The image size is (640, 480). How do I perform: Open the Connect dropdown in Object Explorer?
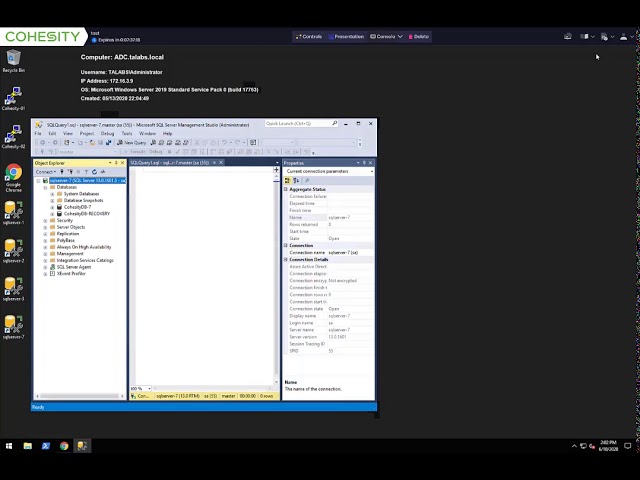[45, 172]
